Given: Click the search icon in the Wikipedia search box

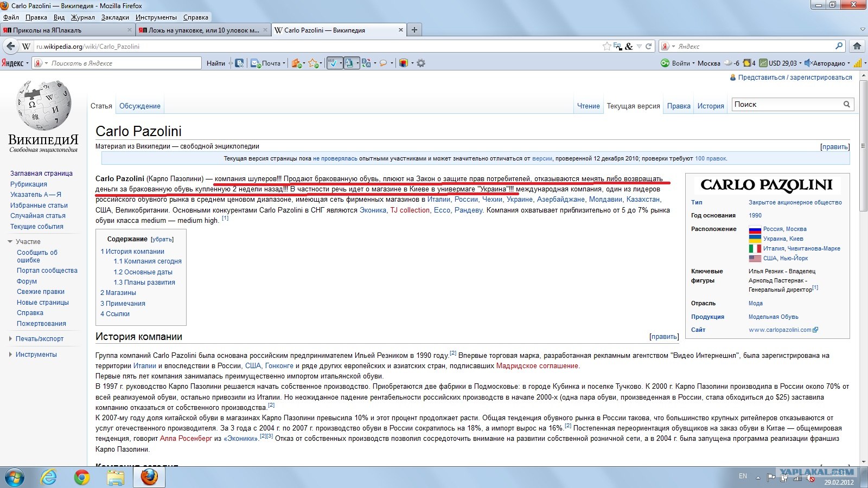Looking at the screenshot, I should pos(846,104).
